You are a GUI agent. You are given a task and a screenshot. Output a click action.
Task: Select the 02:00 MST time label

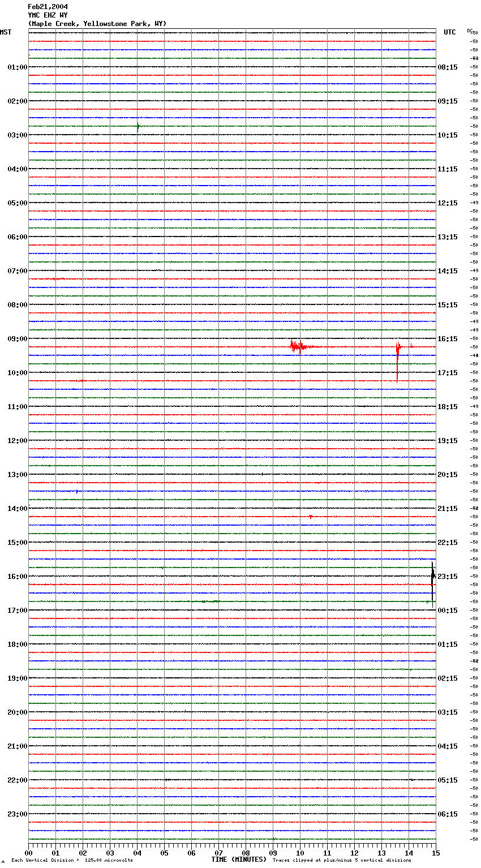[17, 101]
